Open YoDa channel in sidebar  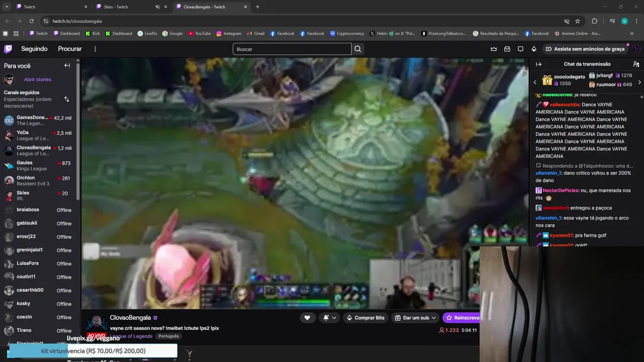(38, 135)
